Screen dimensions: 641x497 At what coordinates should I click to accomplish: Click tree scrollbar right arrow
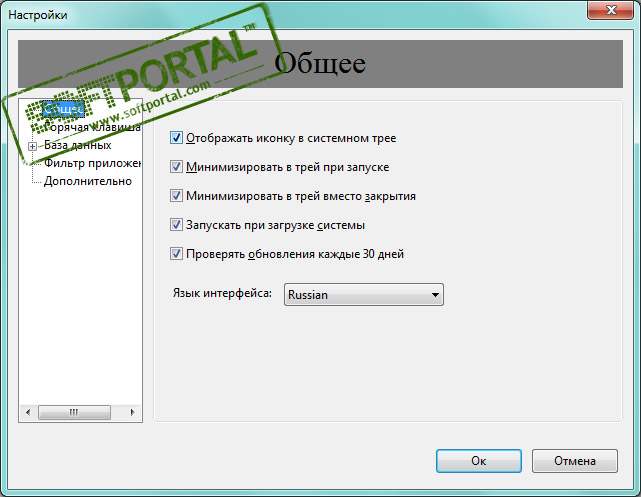click(x=132, y=412)
